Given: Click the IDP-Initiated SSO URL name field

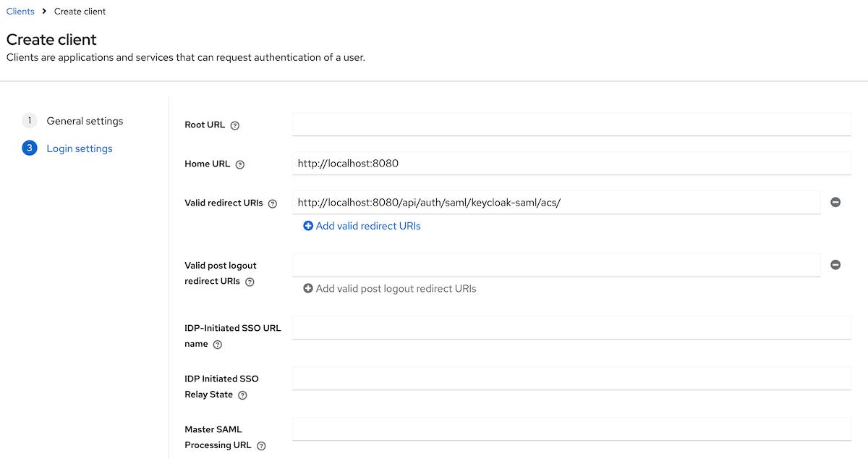Looking at the screenshot, I should tap(571, 328).
